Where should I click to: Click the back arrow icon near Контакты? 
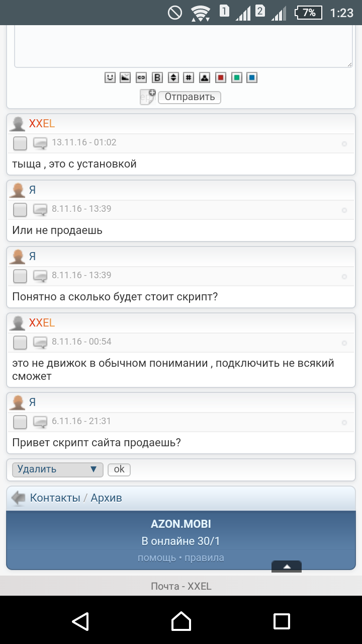point(19,498)
